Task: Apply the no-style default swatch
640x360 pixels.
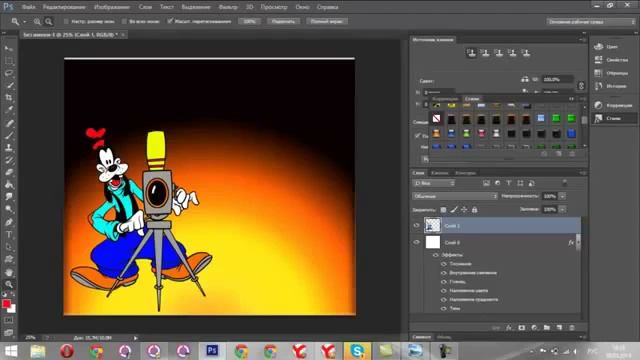Action: pos(436,119)
